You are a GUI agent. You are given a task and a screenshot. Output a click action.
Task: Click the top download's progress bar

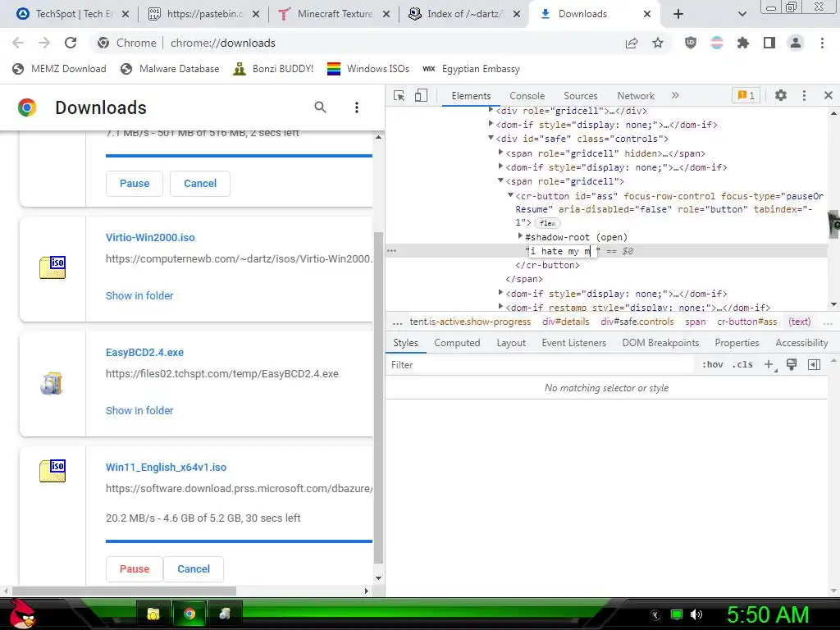click(x=239, y=156)
